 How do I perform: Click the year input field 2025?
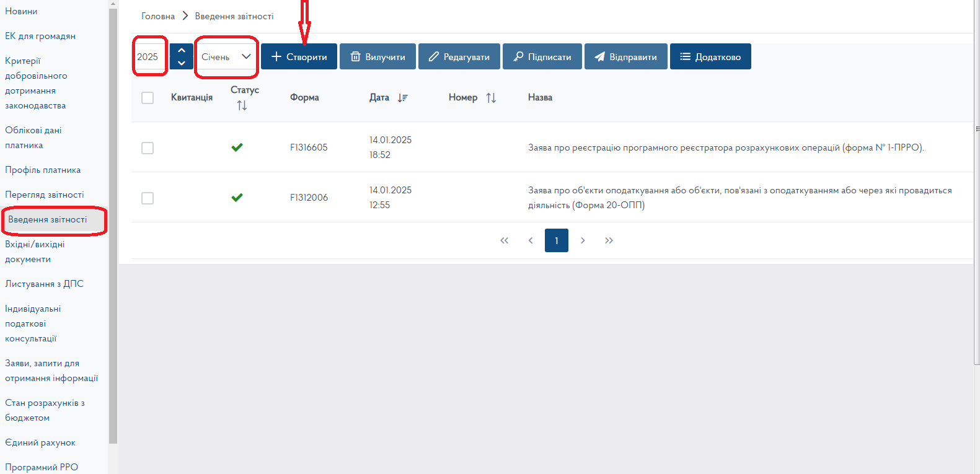pos(149,57)
